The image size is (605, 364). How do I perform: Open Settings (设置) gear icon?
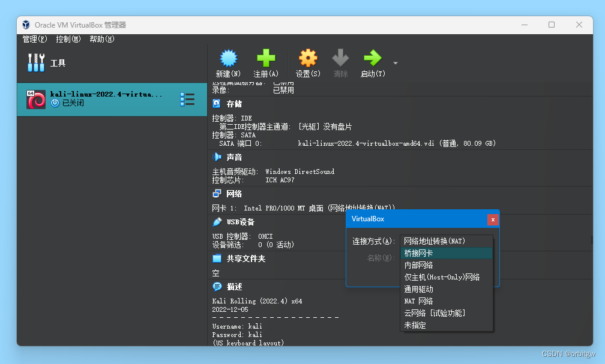click(308, 58)
